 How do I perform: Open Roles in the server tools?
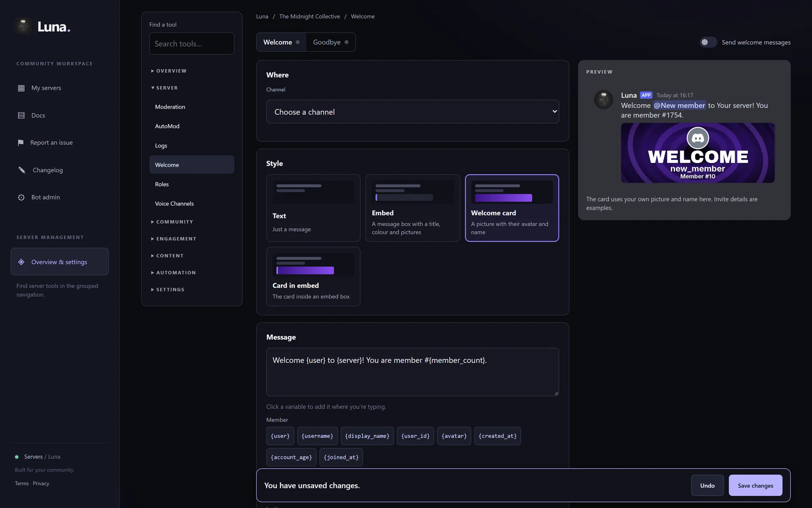pyautogui.click(x=192, y=184)
